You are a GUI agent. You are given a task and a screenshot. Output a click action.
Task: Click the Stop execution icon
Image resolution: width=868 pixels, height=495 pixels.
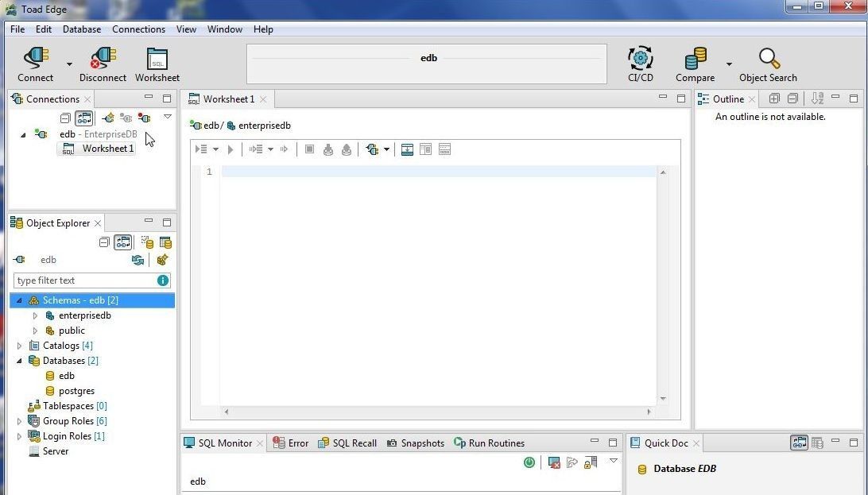point(309,149)
